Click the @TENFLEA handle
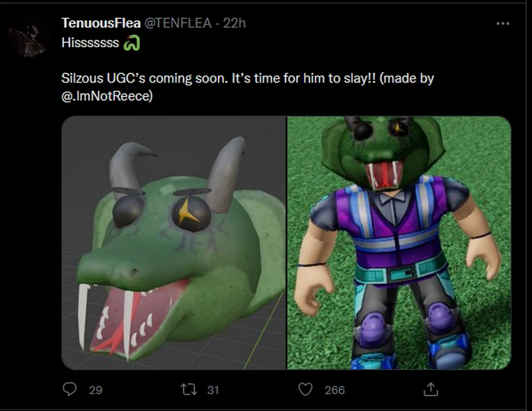The image size is (532, 411). click(179, 24)
